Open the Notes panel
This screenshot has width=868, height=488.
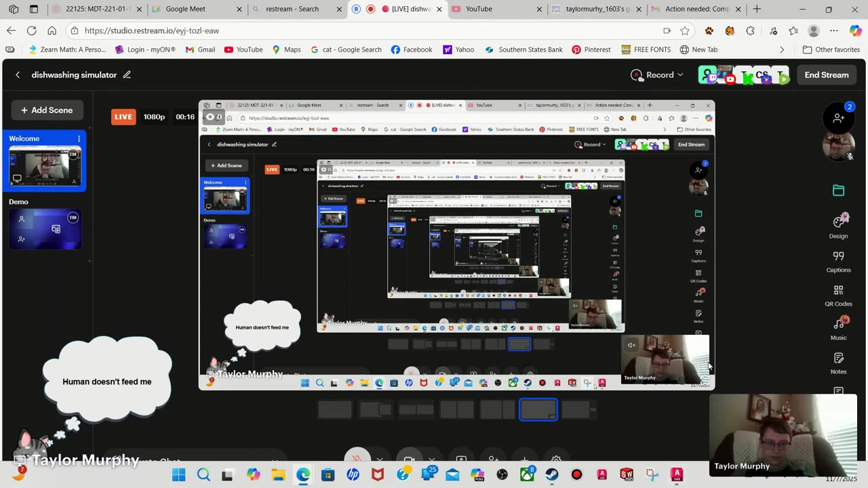pos(838,363)
